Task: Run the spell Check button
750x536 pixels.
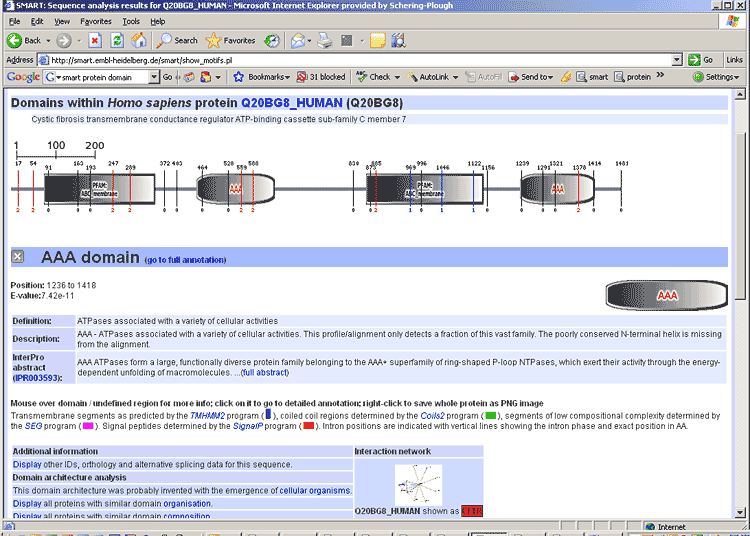Action: (373, 77)
